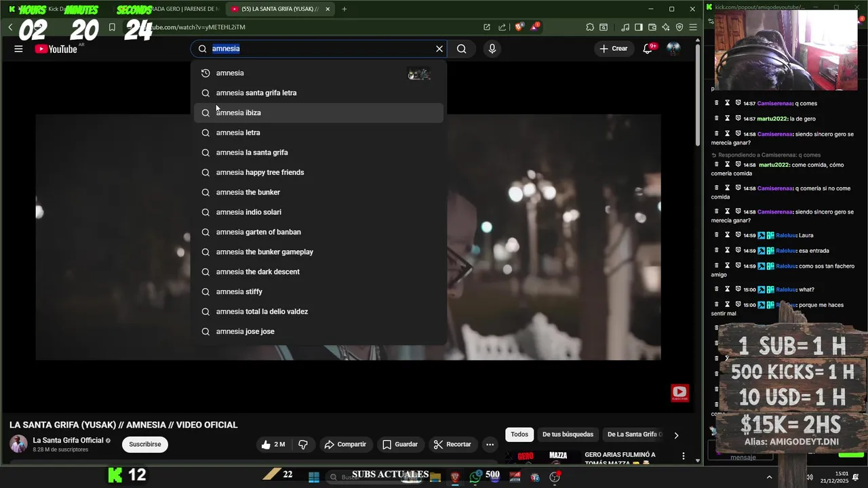The image size is (868, 488).
Task: Open the Leo AI sparkle icon
Action: click(666, 27)
